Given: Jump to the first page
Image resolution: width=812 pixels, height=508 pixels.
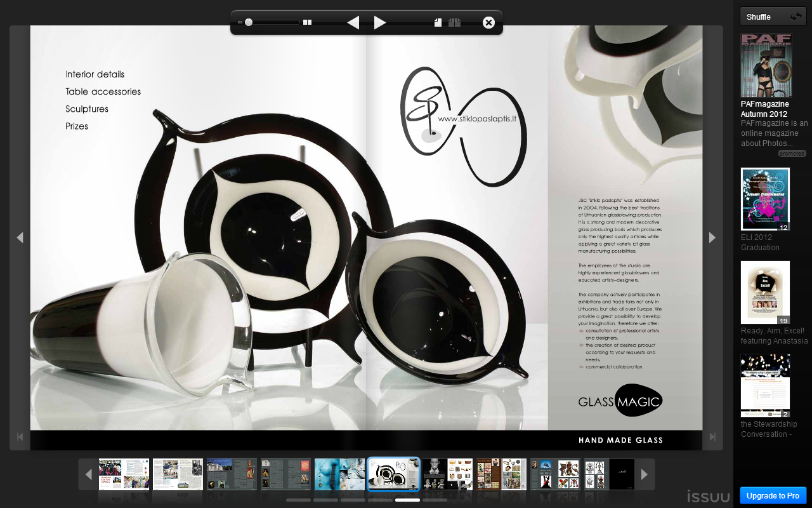Looking at the screenshot, I should pyautogui.click(x=20, y=437).
